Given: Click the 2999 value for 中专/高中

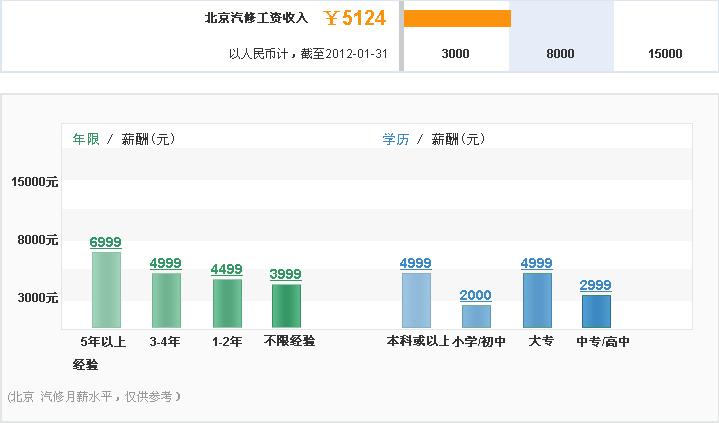Looking at the screenshot, I should point(595,285).
